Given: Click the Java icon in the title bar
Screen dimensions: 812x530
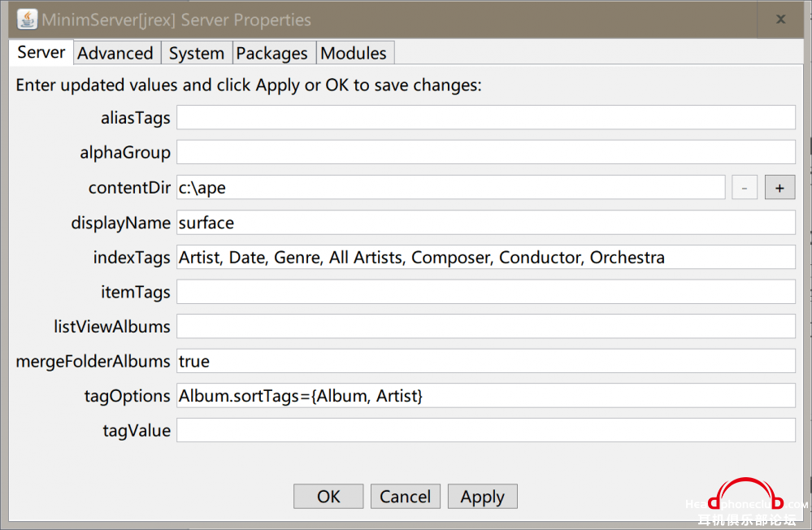Looking at the screenshot, I should coord(27,20).
